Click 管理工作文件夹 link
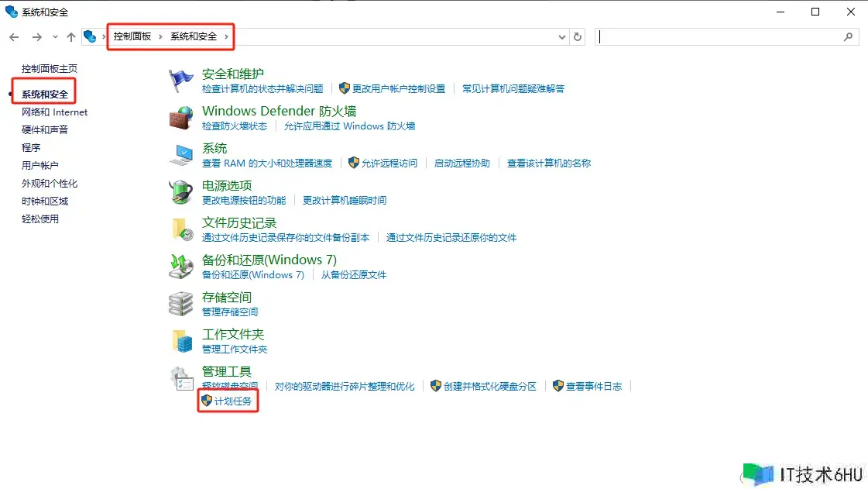868x489 pixels. [234, 349]
